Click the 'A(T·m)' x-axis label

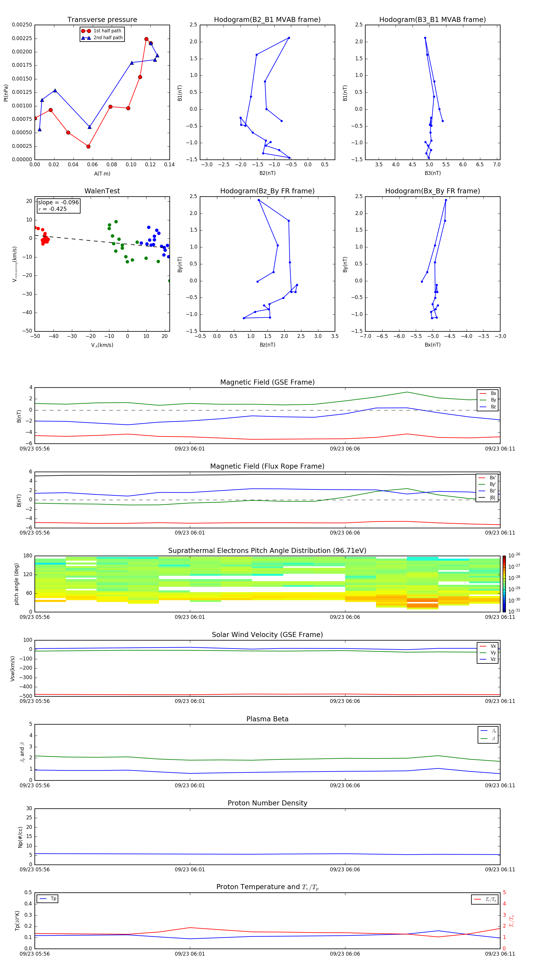click(x=102, y=174)
